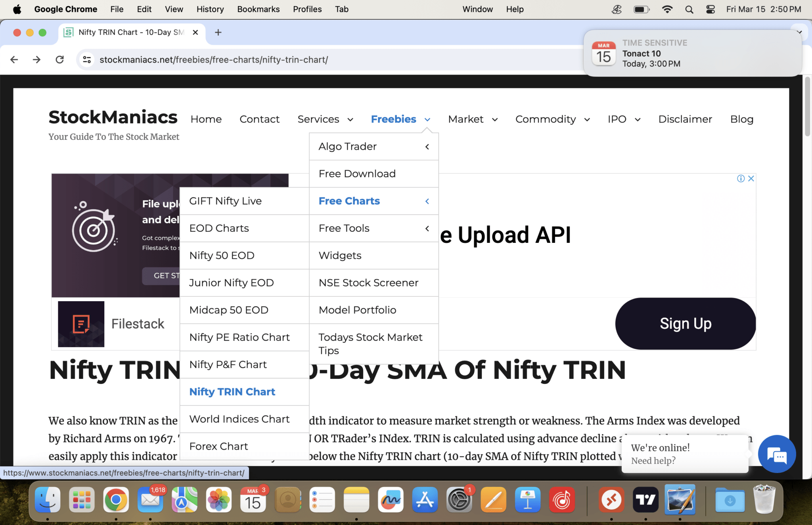This screenshot has width=812, height=525.
Task: Close the Filestack advertisement
Action: pyautogui.click(x=751, y=179)
